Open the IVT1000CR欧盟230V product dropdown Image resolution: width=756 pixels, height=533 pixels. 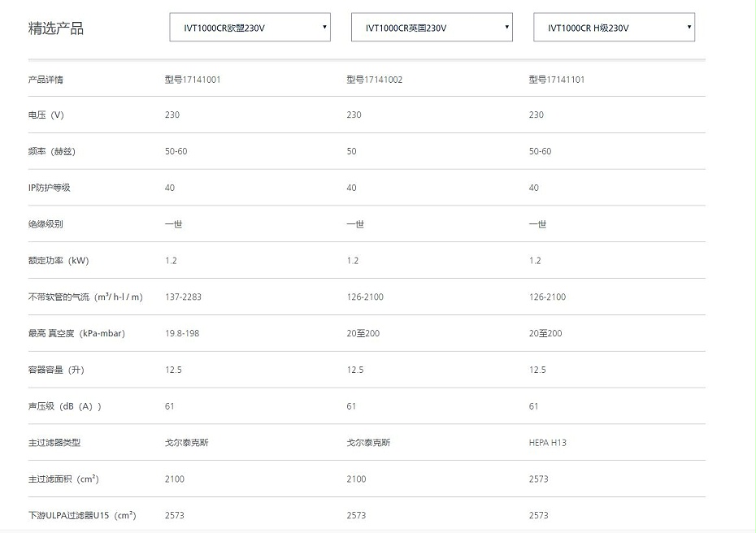click(250, 28)
